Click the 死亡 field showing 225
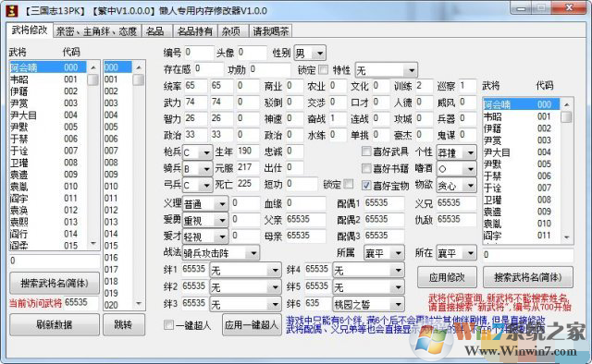The image size is (592, 364). 248,184
